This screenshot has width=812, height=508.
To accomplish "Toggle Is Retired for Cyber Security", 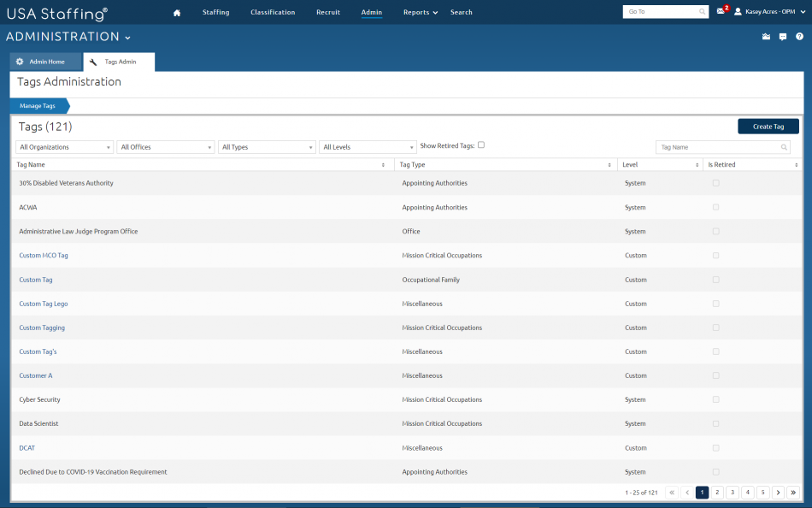I will (x=716, y=399).
